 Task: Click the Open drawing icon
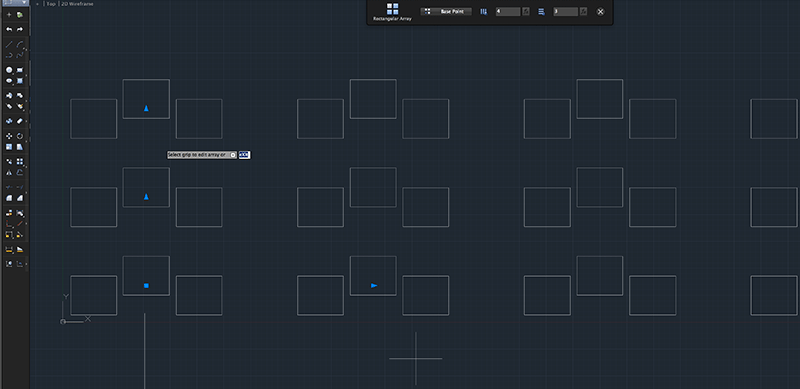(x=19, y=15)
